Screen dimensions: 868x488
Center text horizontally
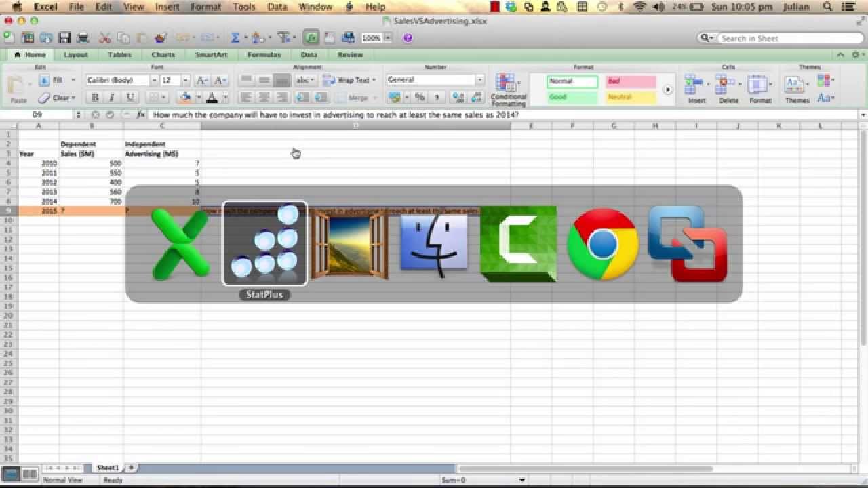click(x=264, y=98)
